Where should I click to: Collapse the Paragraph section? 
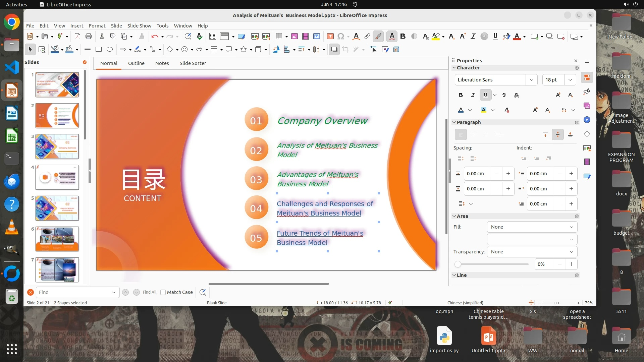tap(454, 122)
